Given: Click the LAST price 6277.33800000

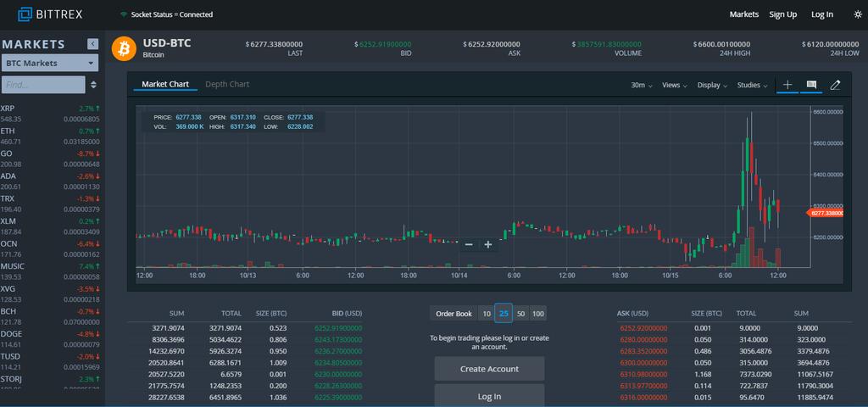Looking at the screenshot, I should (x=274, y=44).
